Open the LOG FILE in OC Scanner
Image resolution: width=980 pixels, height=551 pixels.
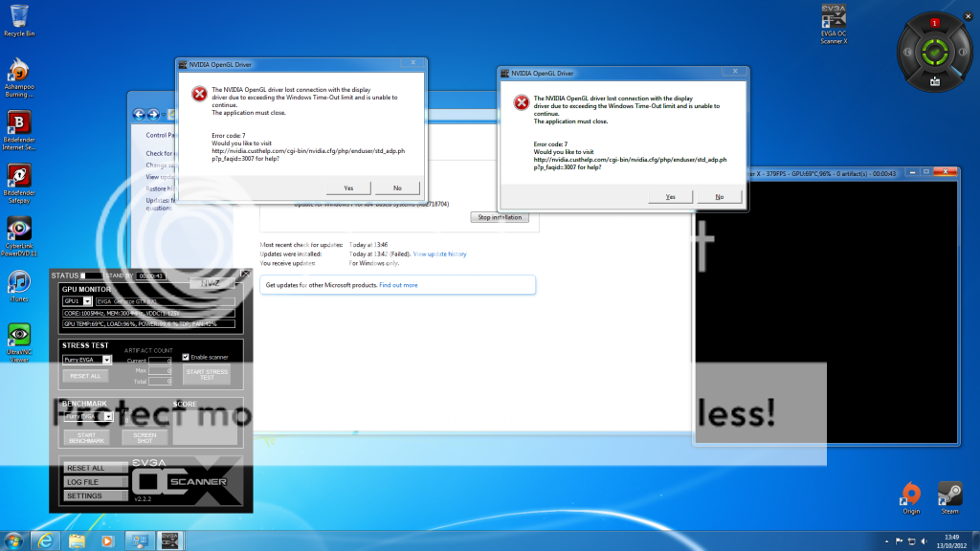pyautogui.click(x=96, y=482)
